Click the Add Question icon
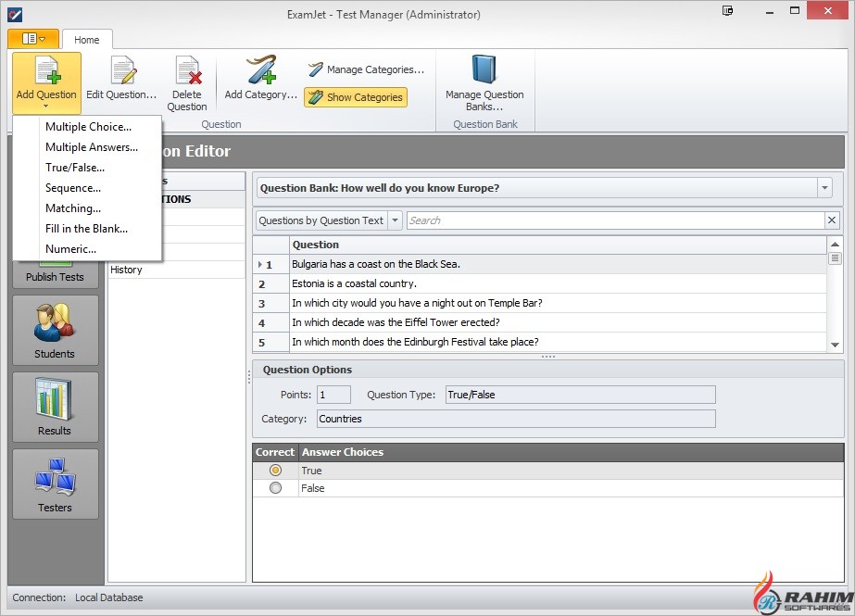The image size is (855, 616). (x=47, y=71)
